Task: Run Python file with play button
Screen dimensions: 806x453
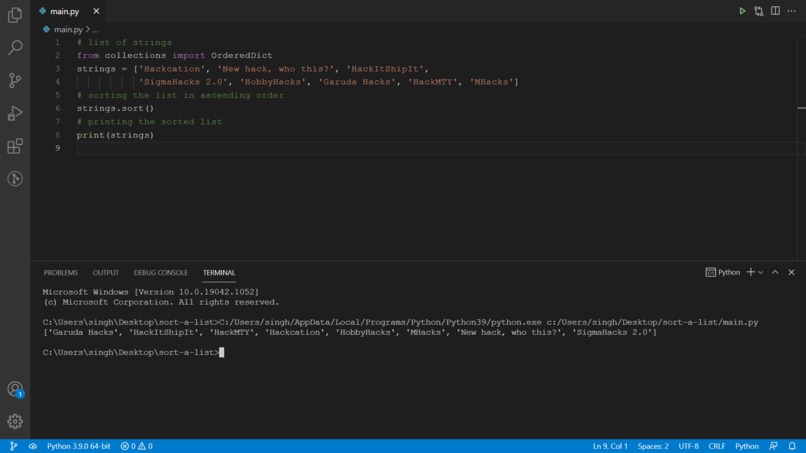Action: [742, 11]
